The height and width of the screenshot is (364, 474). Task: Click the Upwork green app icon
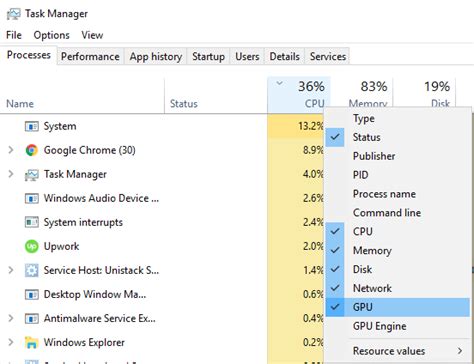[32, 246]
